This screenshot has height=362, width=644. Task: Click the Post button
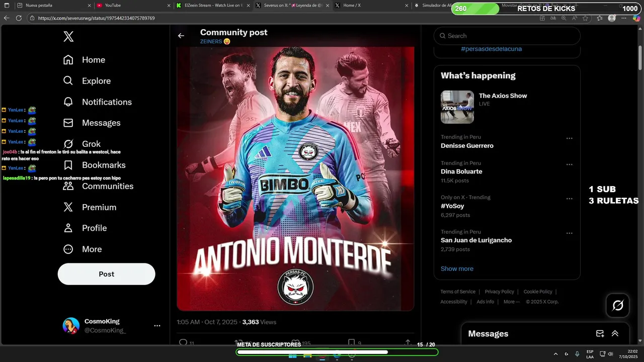tap(106, 274)
